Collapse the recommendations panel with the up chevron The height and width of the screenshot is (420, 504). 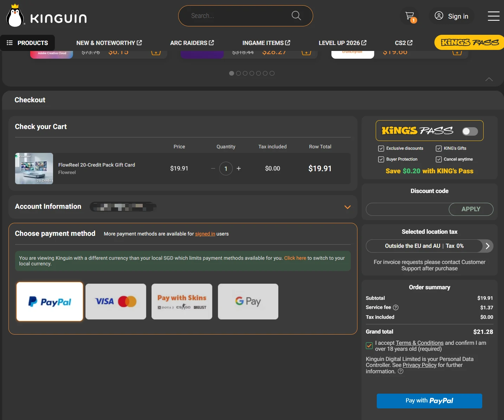489,79
